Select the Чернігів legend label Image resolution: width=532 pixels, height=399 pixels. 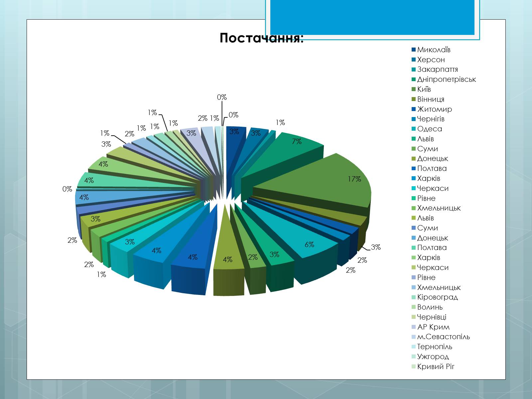(431, 119)
